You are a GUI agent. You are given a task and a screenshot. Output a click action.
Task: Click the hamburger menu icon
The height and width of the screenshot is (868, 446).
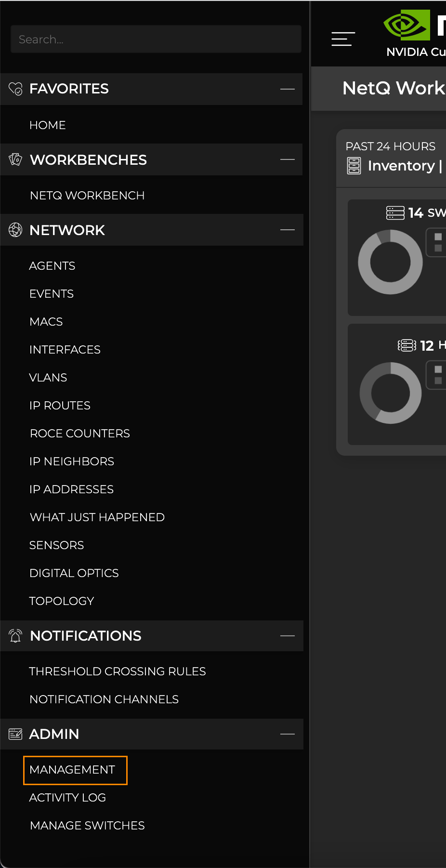[x=343, y=39]
